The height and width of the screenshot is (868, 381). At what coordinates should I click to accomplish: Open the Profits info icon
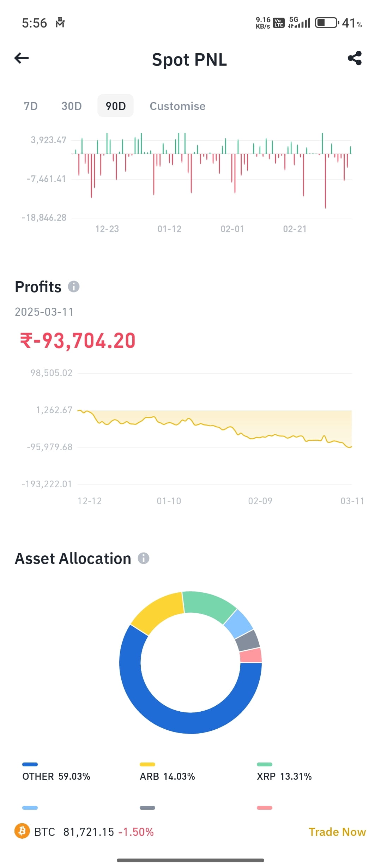(x=74, y=287)
